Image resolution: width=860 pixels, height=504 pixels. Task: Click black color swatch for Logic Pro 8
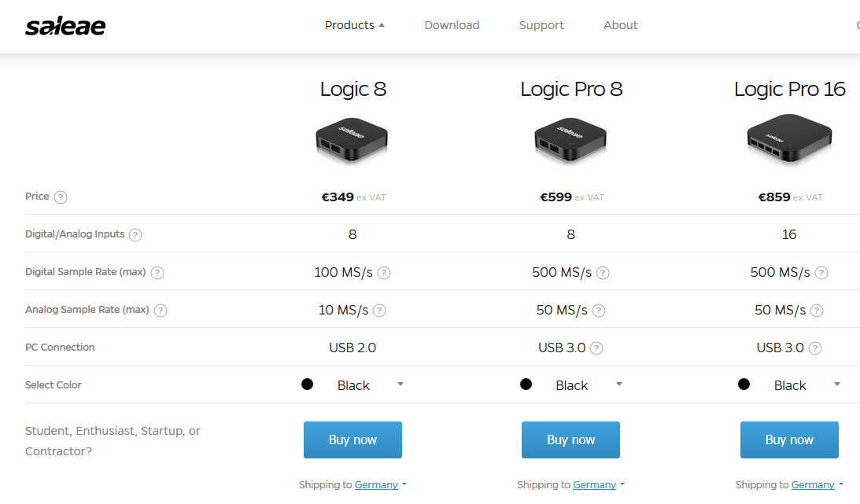click(x=526, y=384)
